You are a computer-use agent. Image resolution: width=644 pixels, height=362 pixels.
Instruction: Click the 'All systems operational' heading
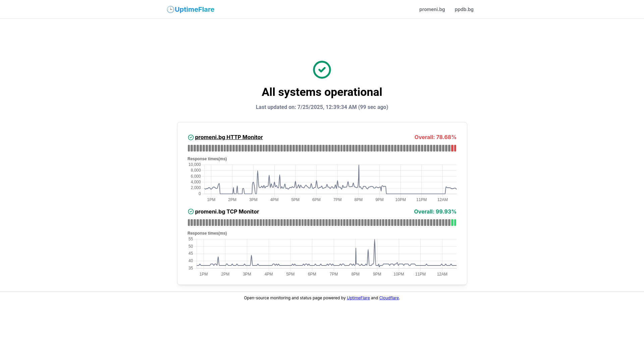(322, 92)
